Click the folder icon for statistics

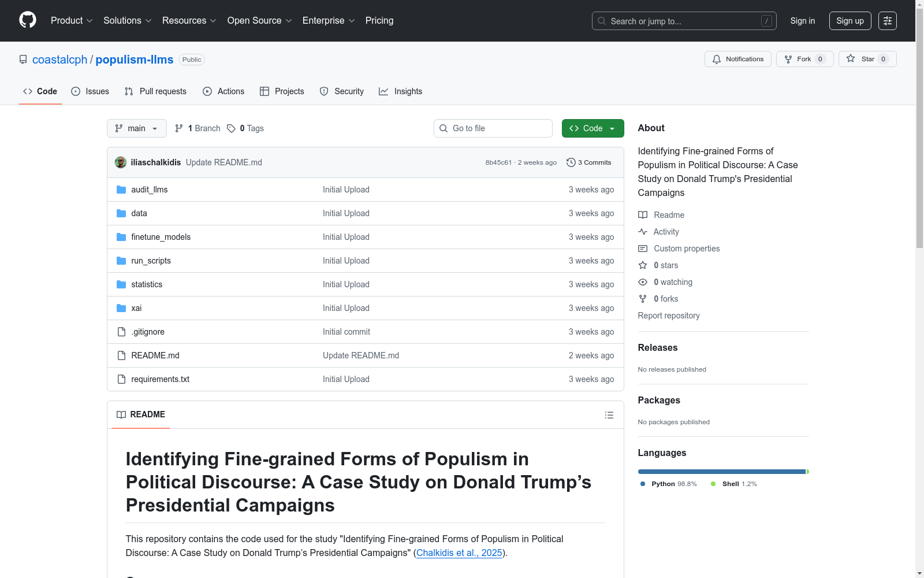(x=121, y=284)
